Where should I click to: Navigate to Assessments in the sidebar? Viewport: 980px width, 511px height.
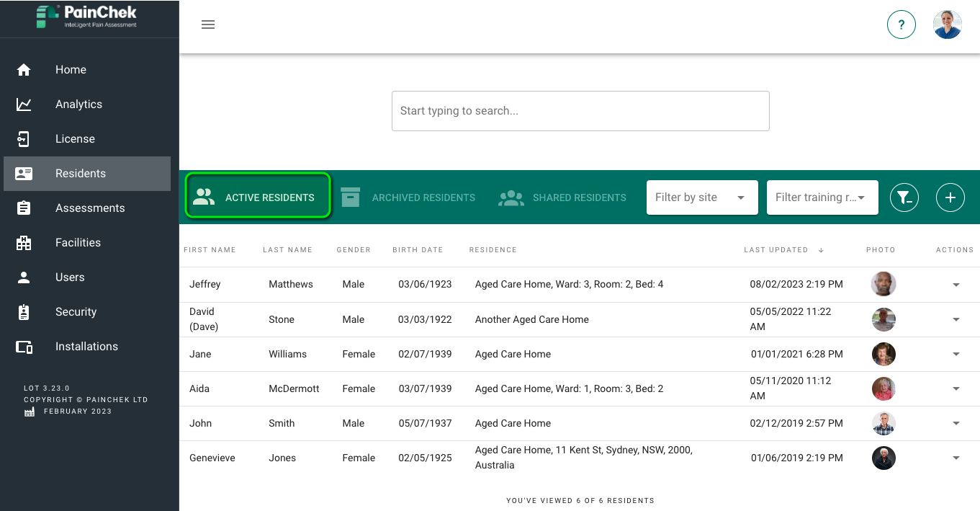tap(87, 208)
